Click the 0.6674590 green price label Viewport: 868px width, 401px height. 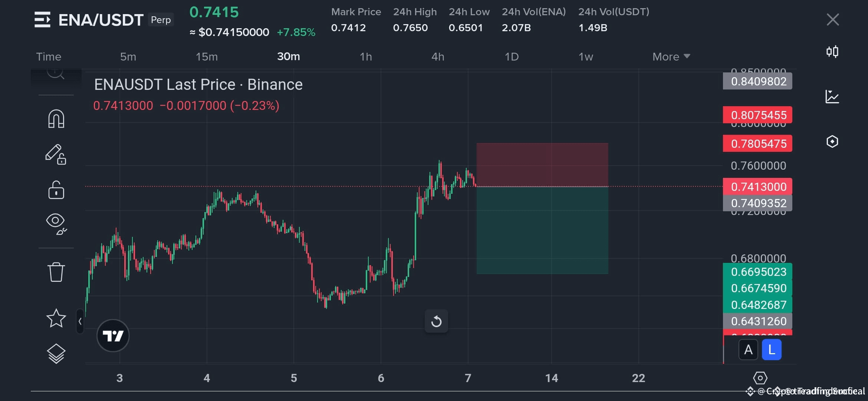(757, 288)
